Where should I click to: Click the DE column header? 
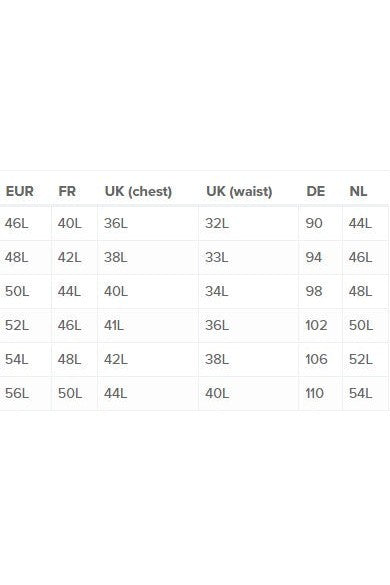point(315,191)
